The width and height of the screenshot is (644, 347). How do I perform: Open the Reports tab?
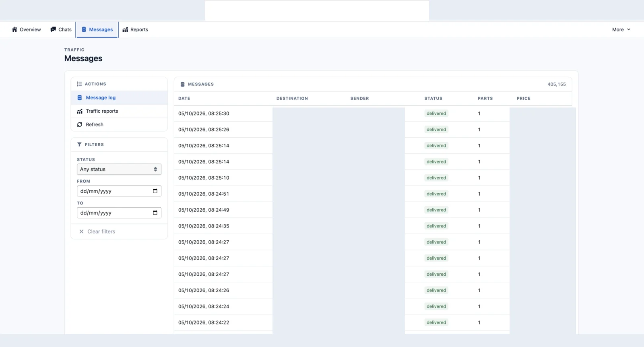[x=135, y=29]
